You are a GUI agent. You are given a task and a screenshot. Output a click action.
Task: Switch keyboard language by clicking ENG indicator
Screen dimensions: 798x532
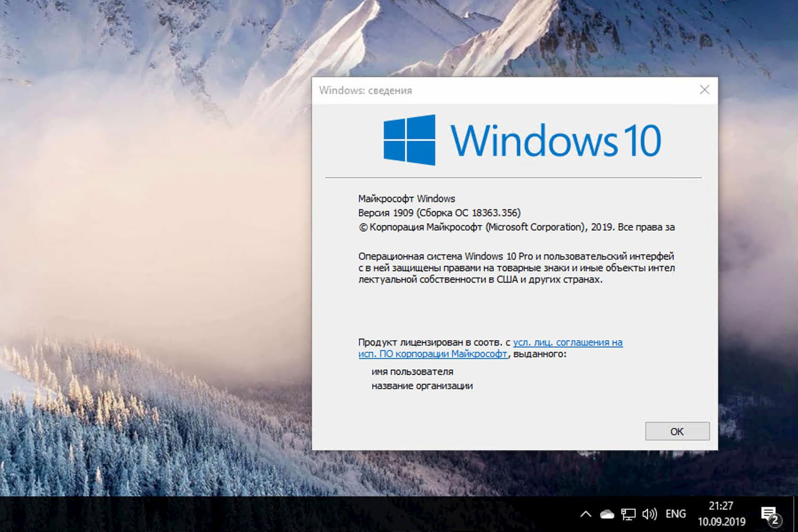tap(676, 514)
